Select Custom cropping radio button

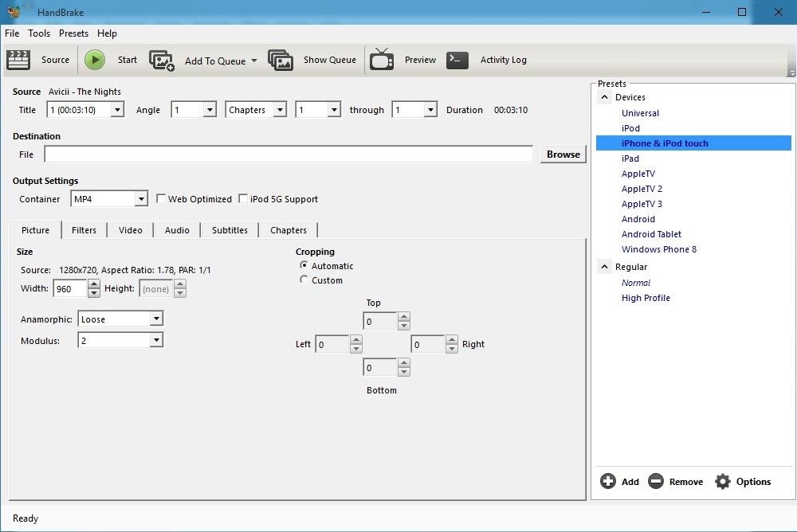[x=304, y=280]
